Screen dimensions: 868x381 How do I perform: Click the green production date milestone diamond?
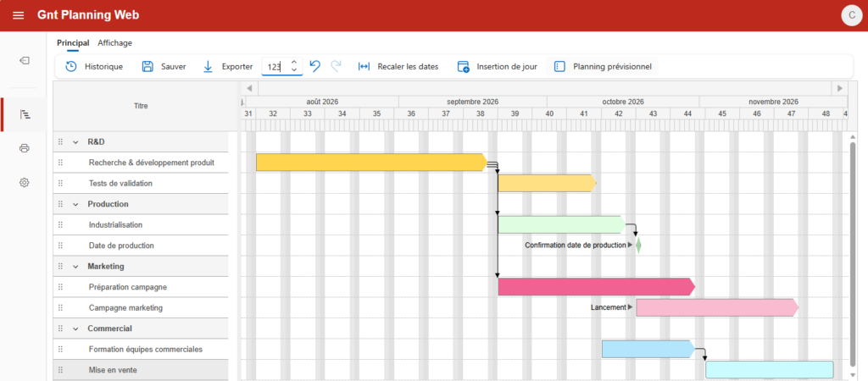point(638,245)
